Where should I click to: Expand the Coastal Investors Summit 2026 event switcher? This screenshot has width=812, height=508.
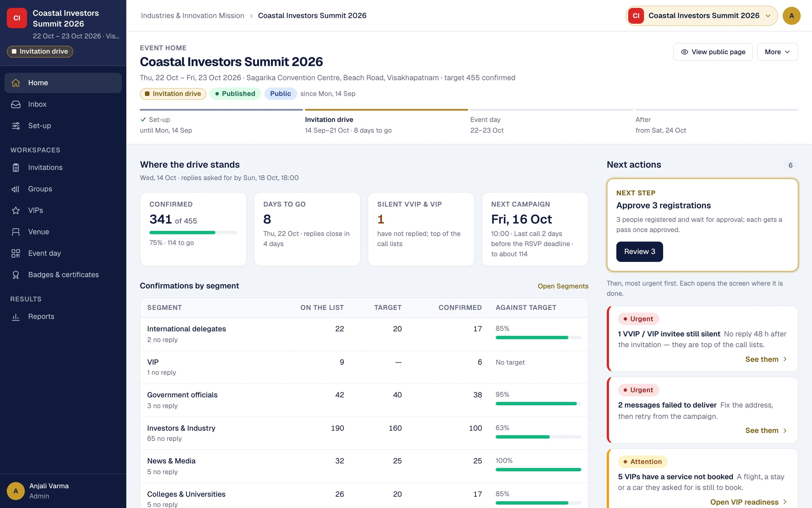[x=701, y=16]
